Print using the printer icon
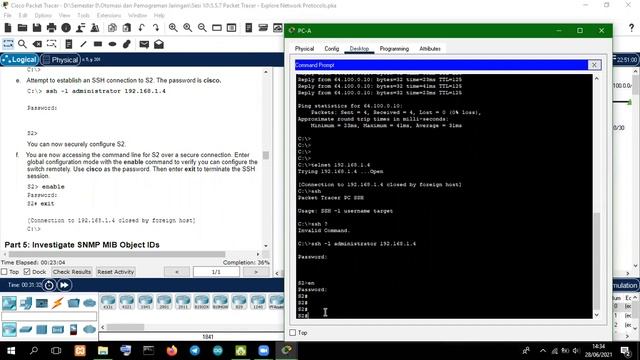640x360 pixels. point(51,28)
